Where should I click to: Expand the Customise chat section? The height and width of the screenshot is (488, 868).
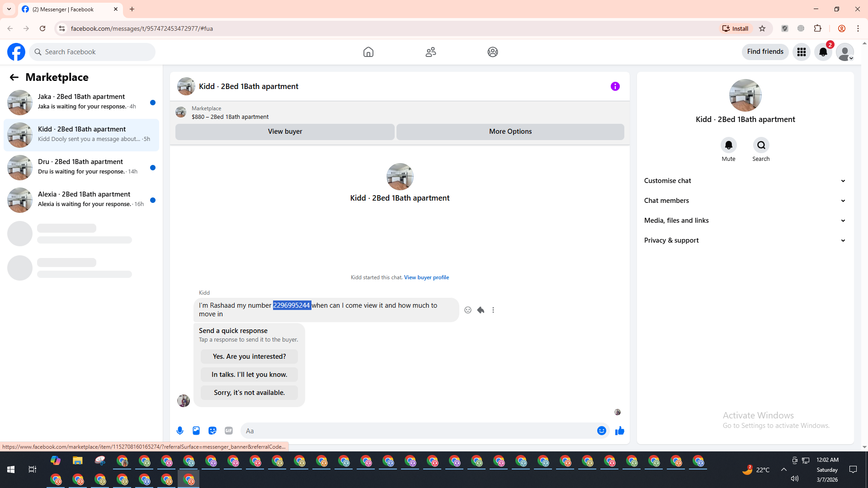745,181
